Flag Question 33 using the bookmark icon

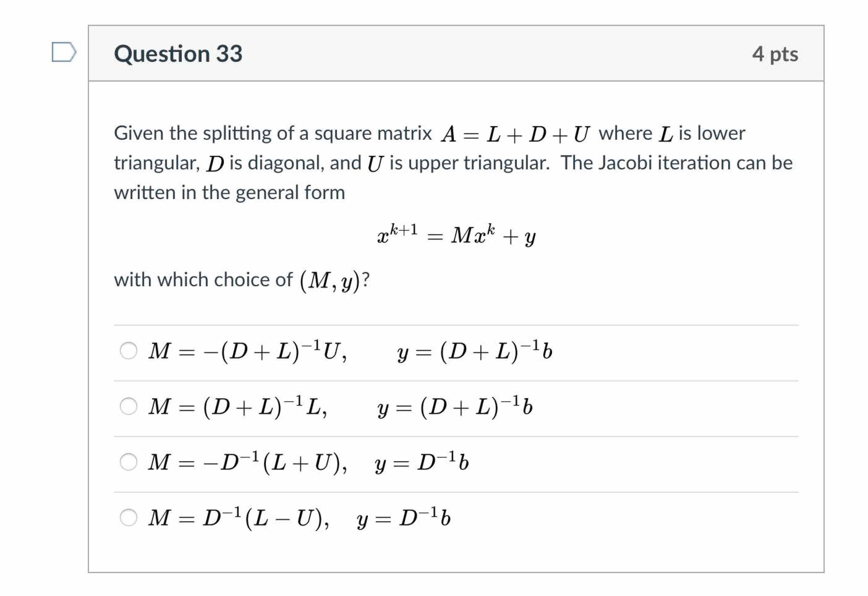click(x=64, y=52)
